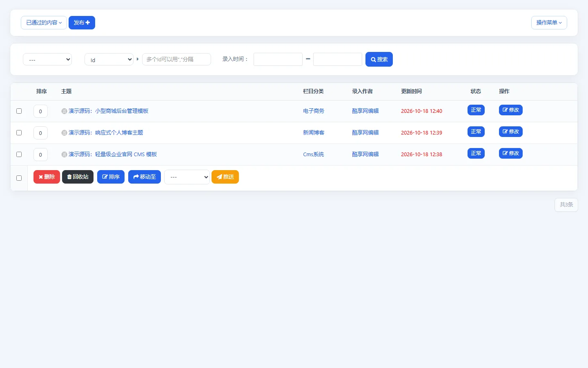
Task: Click sort order box of 小型商城后台管理模板
Action: pos(40,111)
